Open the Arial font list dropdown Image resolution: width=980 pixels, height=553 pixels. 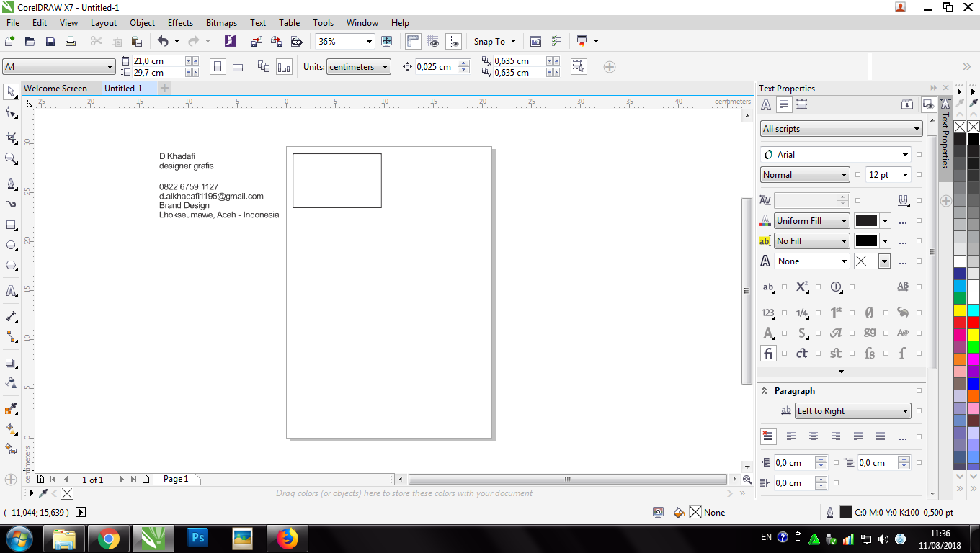click(905, 155)
